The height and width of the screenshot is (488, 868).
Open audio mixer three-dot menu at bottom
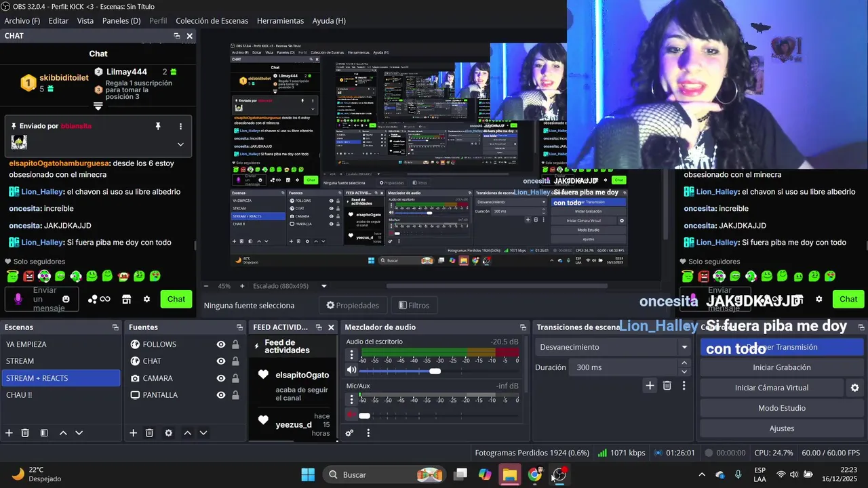(x=368, y=433)
